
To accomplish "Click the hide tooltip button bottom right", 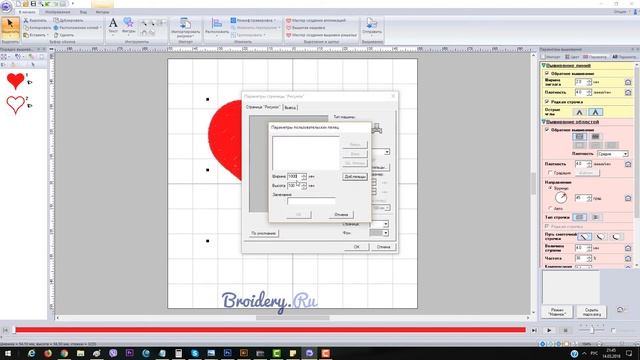I will tap(591, 312).
